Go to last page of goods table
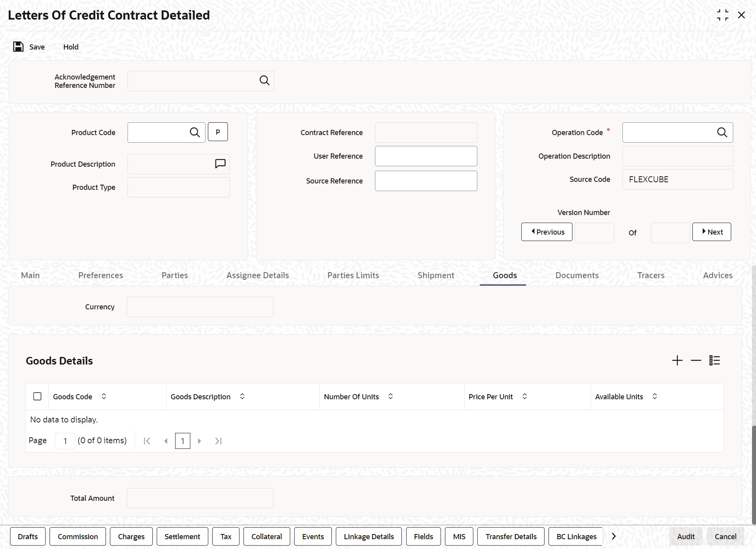The height and width of the screenshot is (550, 756). 218,441
